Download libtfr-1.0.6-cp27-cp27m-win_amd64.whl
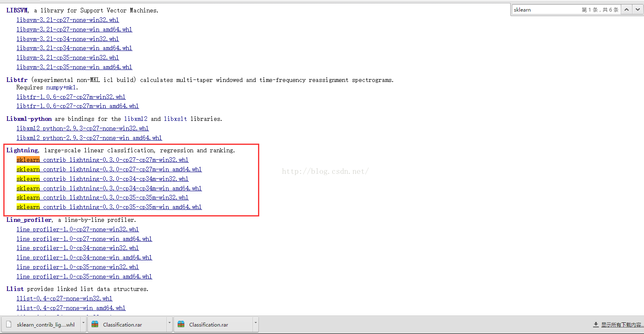 77,106
